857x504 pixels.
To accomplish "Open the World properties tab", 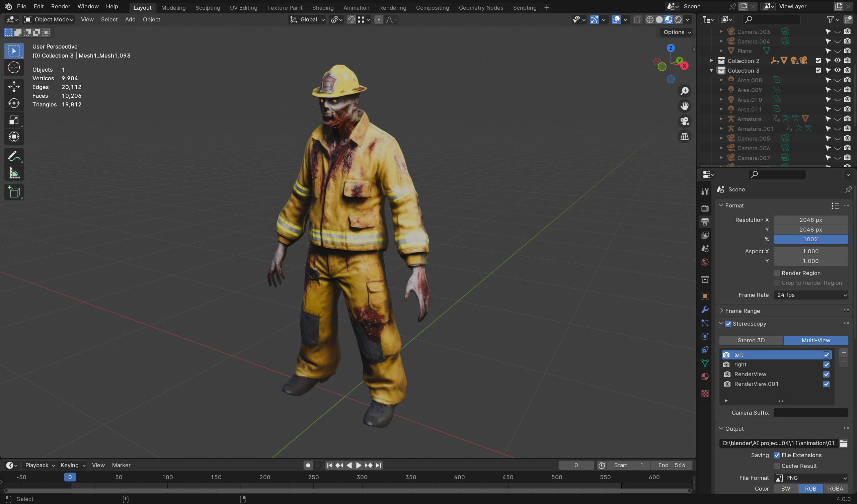I will 705,262.
